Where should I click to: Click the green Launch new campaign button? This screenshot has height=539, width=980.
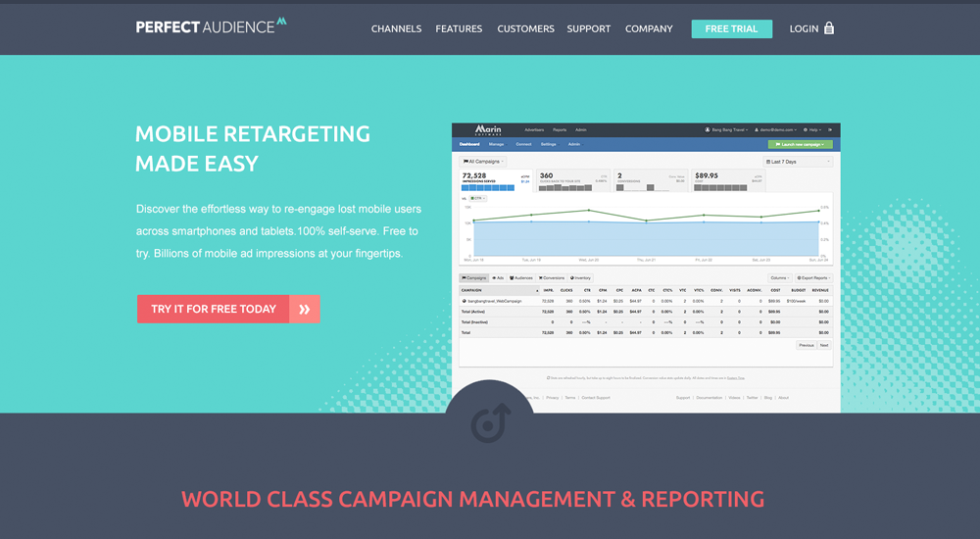[x=800, y=144]
